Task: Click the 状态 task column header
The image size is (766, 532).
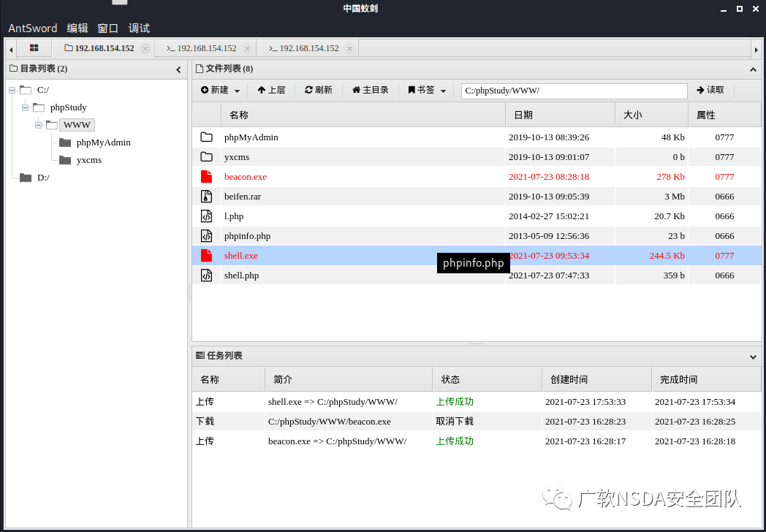Action: [x=487, y=379]
